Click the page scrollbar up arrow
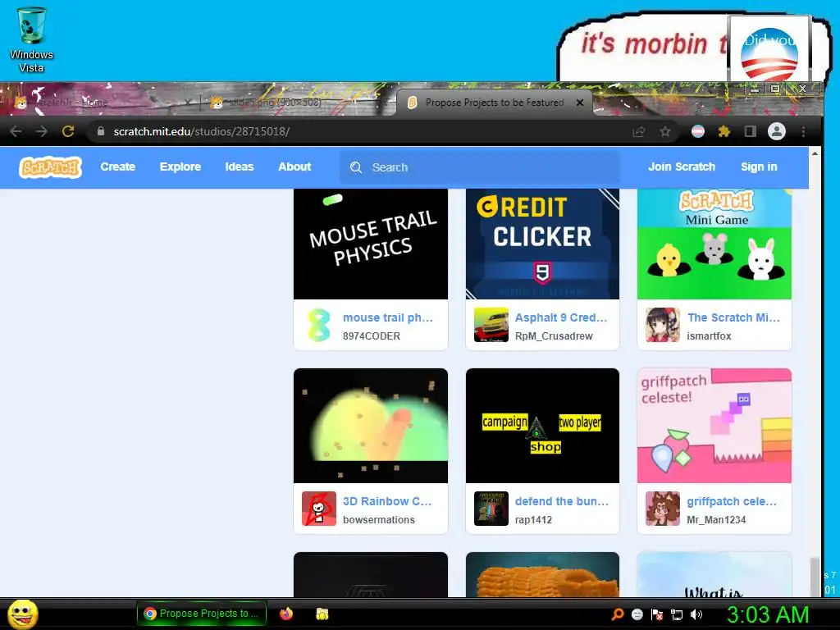Image resolution: width=840 pixels, height=630 pixels. click(815, 153)
